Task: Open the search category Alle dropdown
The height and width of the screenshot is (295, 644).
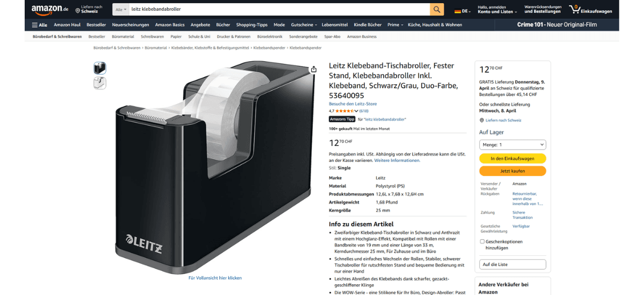Action: click(x=121, y=9)
